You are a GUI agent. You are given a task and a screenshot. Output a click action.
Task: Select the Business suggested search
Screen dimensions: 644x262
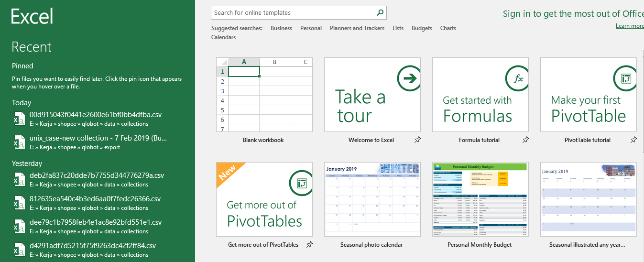click(281, 28)
